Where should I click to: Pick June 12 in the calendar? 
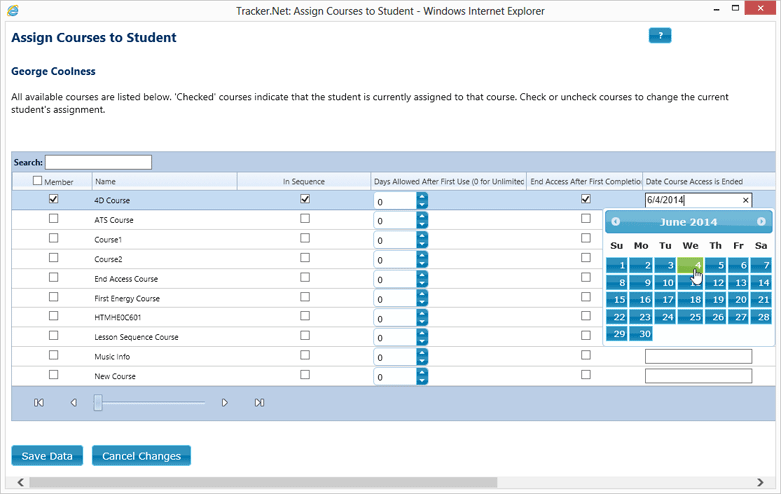pos(715,282)
